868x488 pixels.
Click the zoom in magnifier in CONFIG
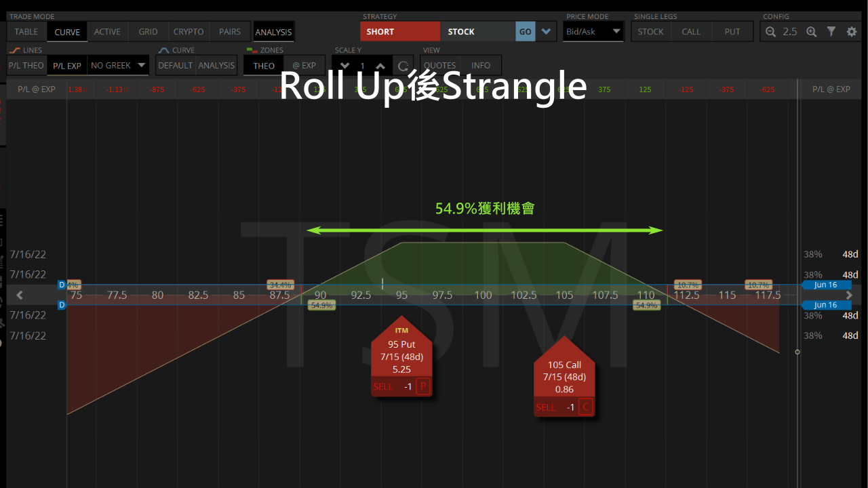pyautogui.click(x=812, y=31)
